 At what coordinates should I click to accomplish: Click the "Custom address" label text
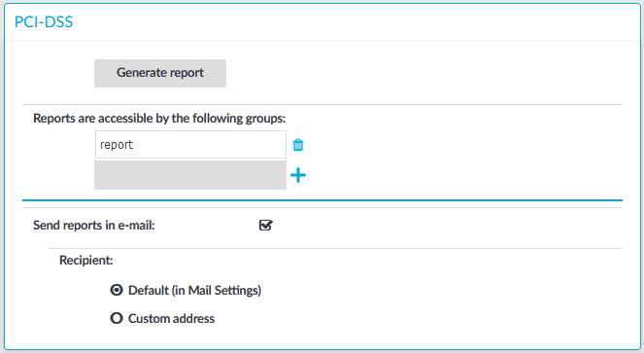[x=171, y=318]
